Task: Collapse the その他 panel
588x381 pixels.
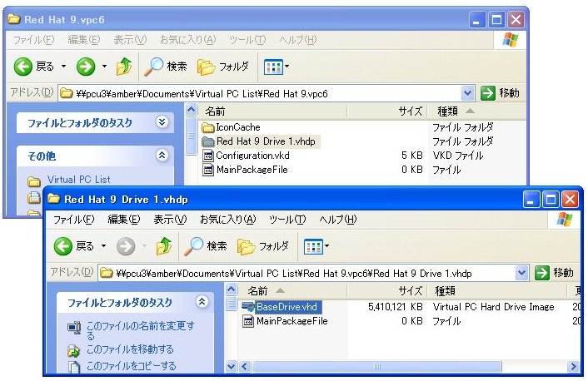Action: (162, 155)
